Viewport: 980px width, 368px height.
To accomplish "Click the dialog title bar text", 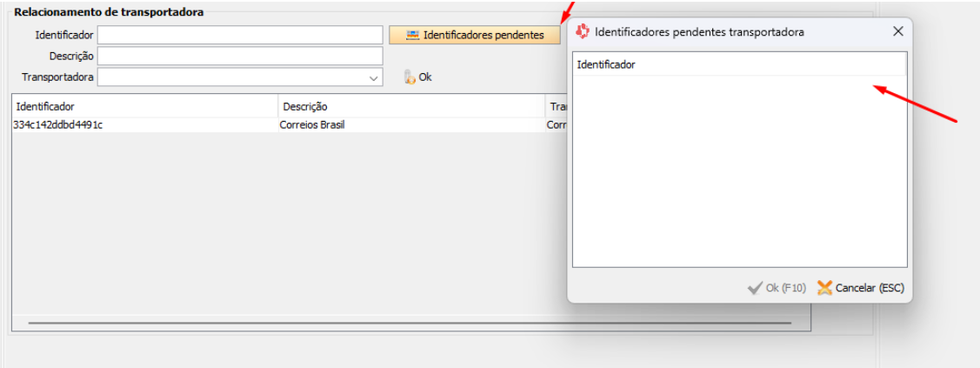I will (699, 32).
